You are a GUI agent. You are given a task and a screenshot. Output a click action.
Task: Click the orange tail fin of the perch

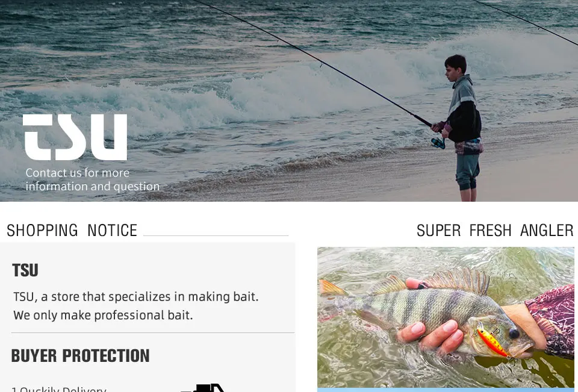pos(332,288)
